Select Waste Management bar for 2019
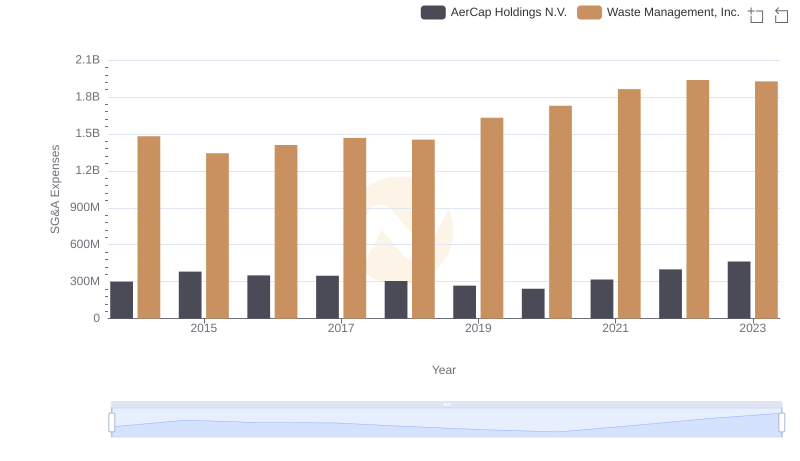Screen dimensions: 800x461 coord(492,218)
